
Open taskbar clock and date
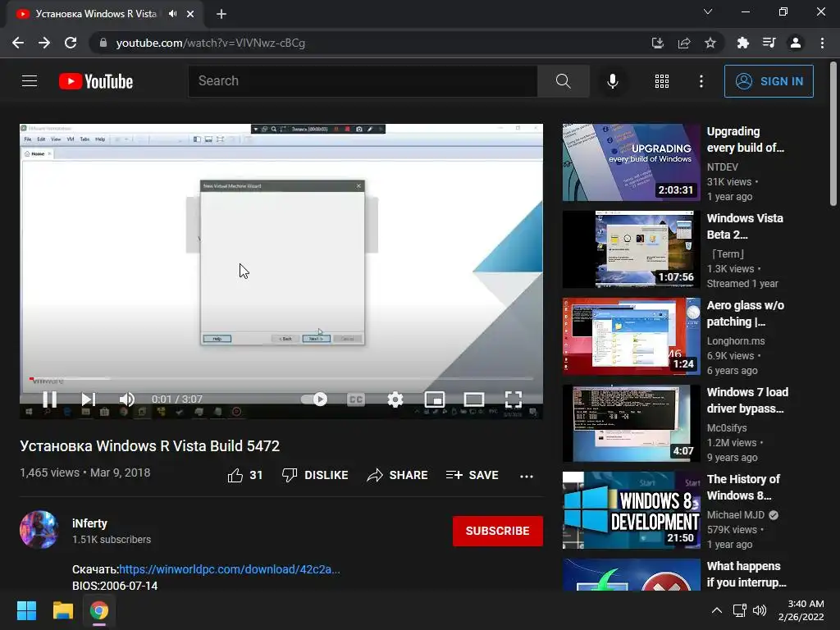click(801, 610)
